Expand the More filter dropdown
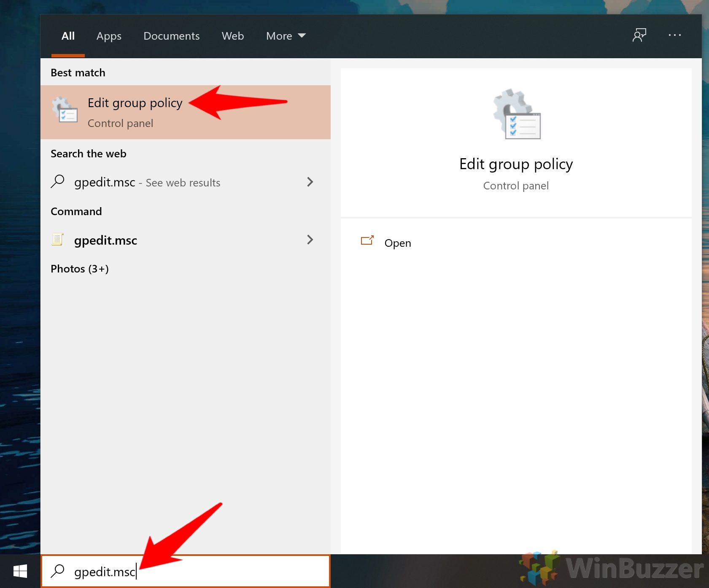Image resolution: width=709 pixels, height=588 pixels. 286,36
